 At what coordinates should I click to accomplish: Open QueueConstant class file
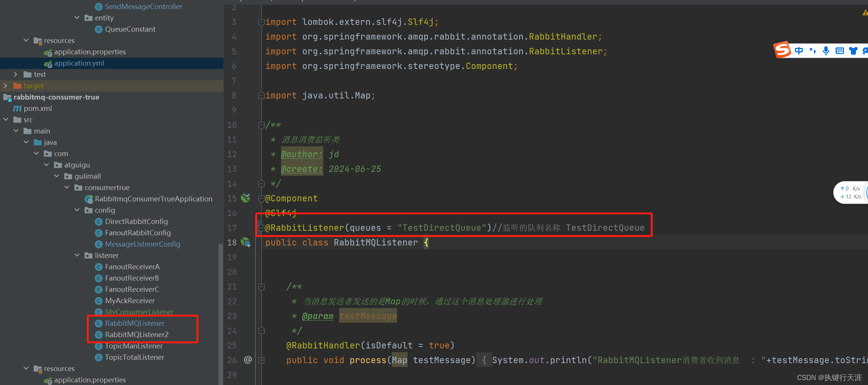[130, 29]
